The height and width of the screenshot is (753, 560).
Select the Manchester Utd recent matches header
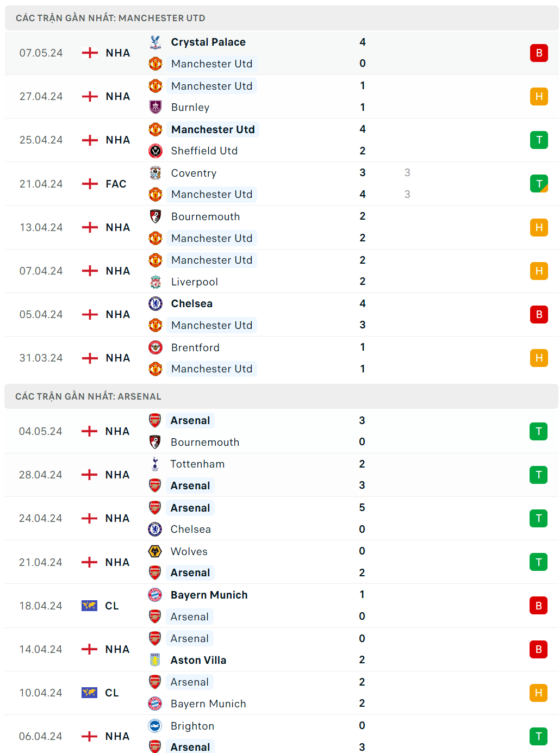pos(110,18)
